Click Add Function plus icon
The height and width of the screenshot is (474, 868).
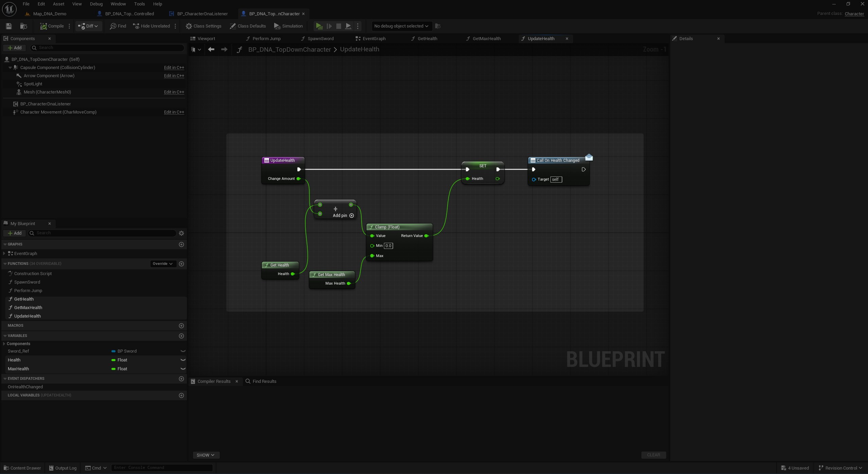[x=181, y=264]
